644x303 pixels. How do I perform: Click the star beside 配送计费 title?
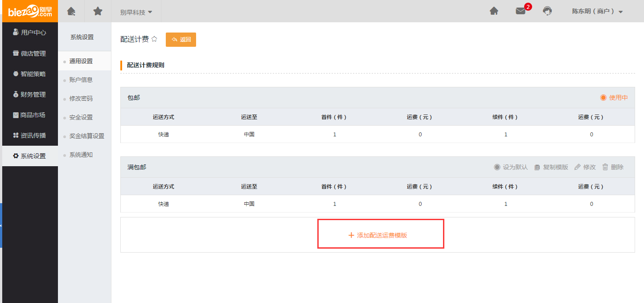click(x=154, y=39)
